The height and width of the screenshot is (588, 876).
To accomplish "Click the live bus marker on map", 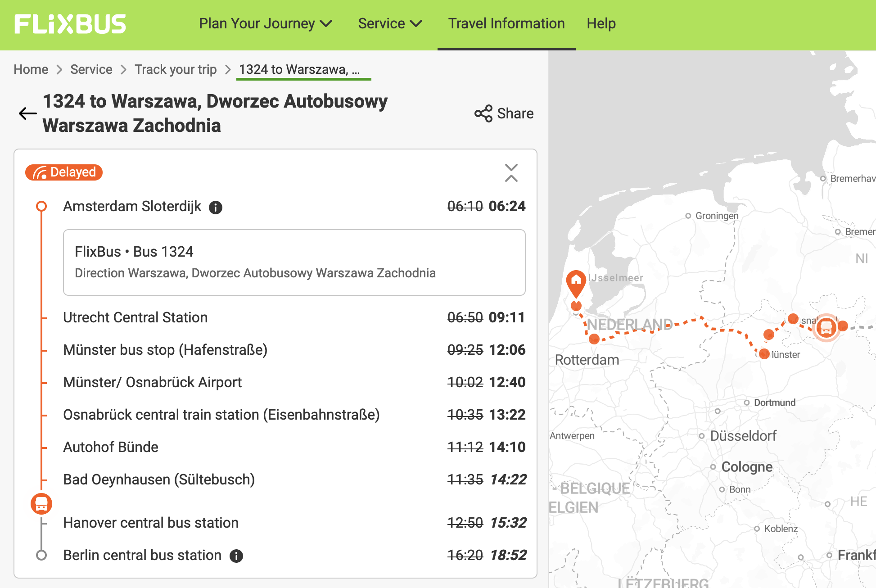I will pyautogui.click(x=826, y=327).
